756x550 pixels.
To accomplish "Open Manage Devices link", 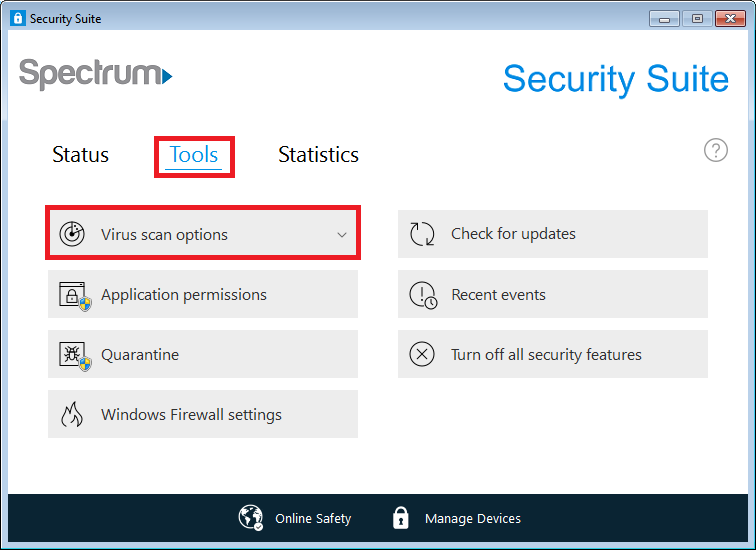I will tap(472, 519).
